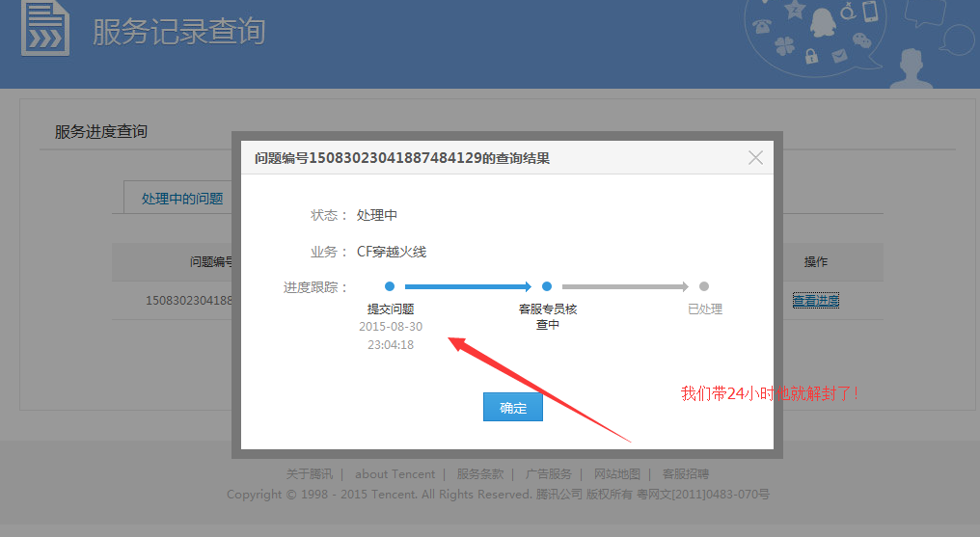Click the telephone icon in header bubble

coord(762,26)
